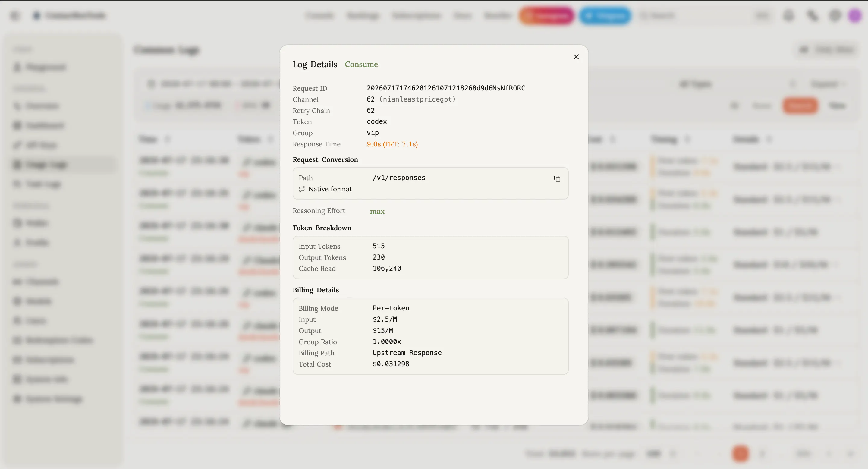Click the Request Conversion heading
Image resolution: width=868 pixels, height=469 pixels.
tap(325, 159)
